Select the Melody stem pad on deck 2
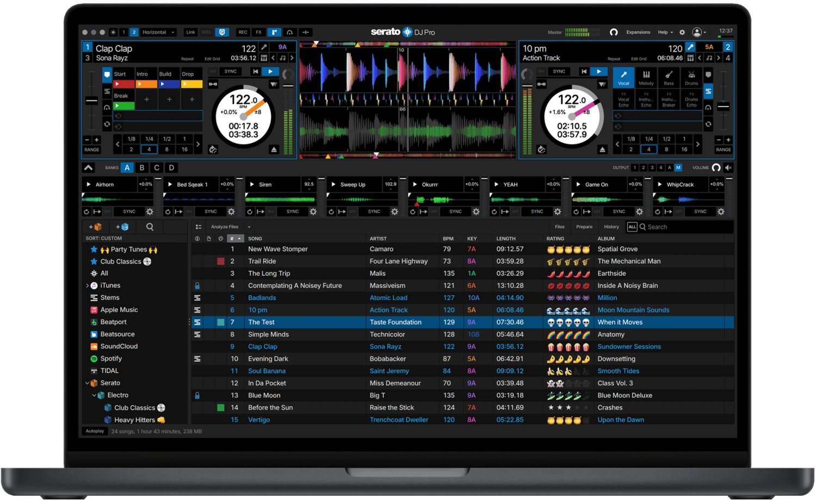 coord(646,77)
